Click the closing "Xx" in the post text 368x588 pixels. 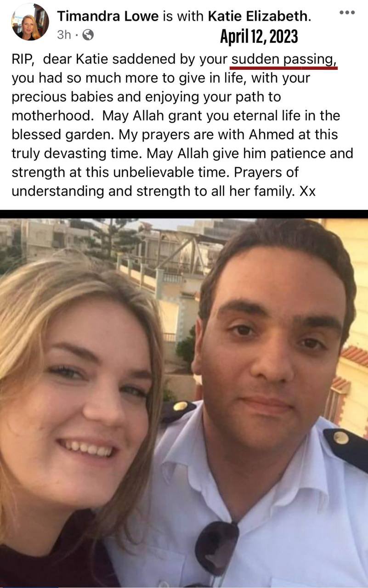[307, 191]
